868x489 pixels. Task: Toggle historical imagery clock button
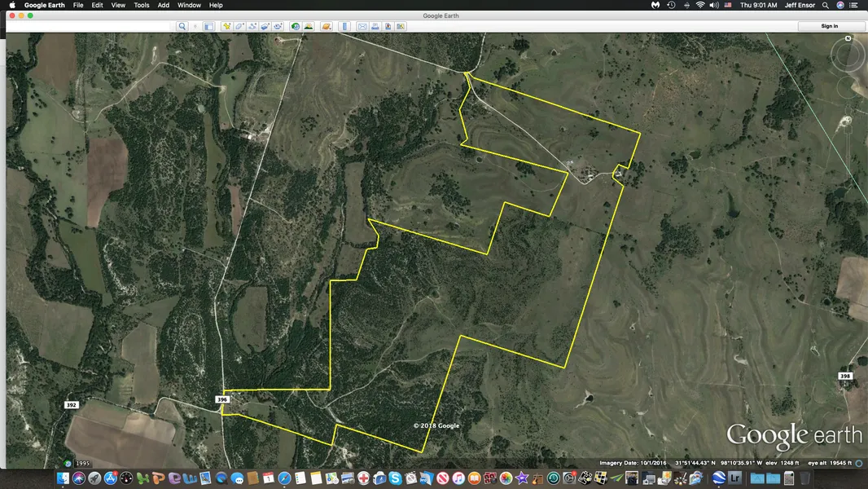coord(296,26)
